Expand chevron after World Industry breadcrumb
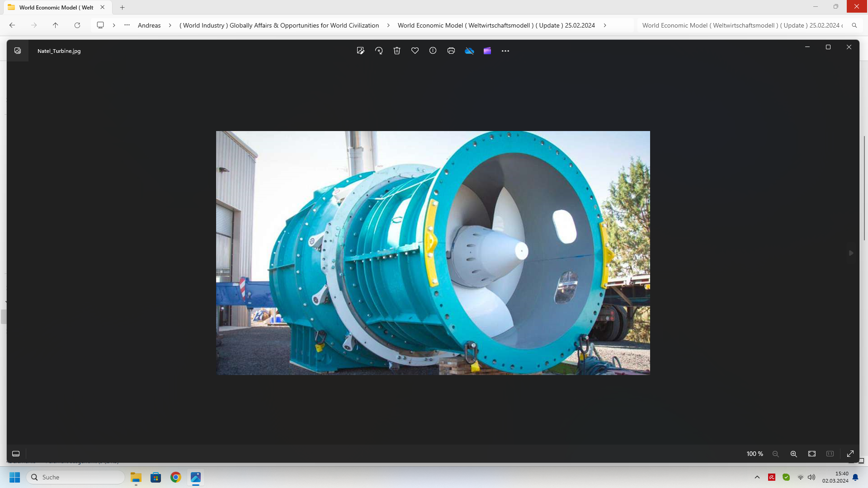This screenshot has height=488, width=868. pyautogui.click(x=388, y=25)
